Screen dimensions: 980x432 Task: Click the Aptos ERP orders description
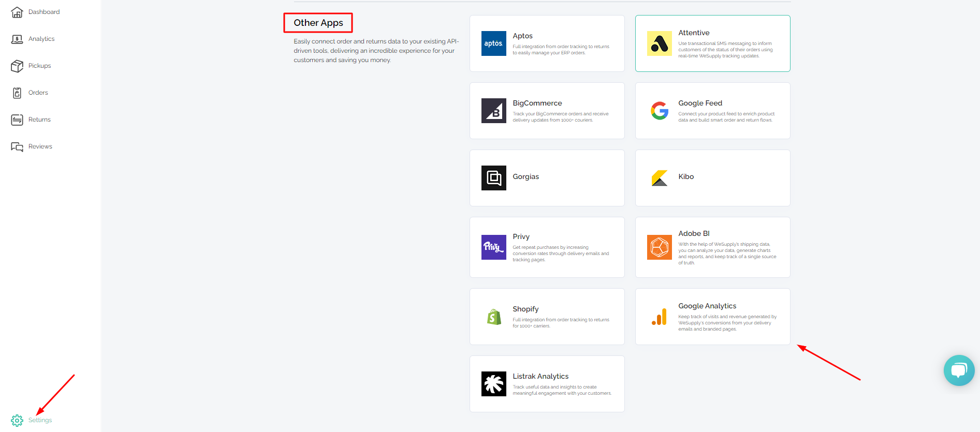(x=561, y=50)
